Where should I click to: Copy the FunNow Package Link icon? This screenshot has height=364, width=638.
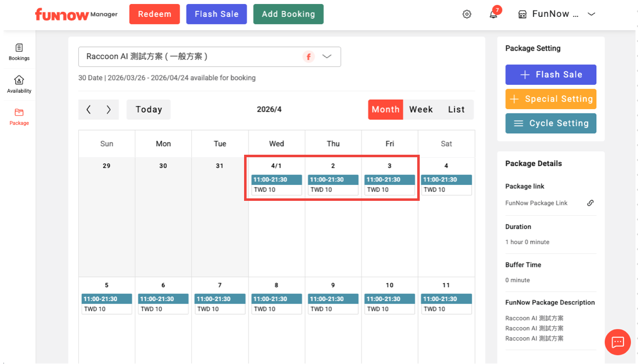click(590, 203)
